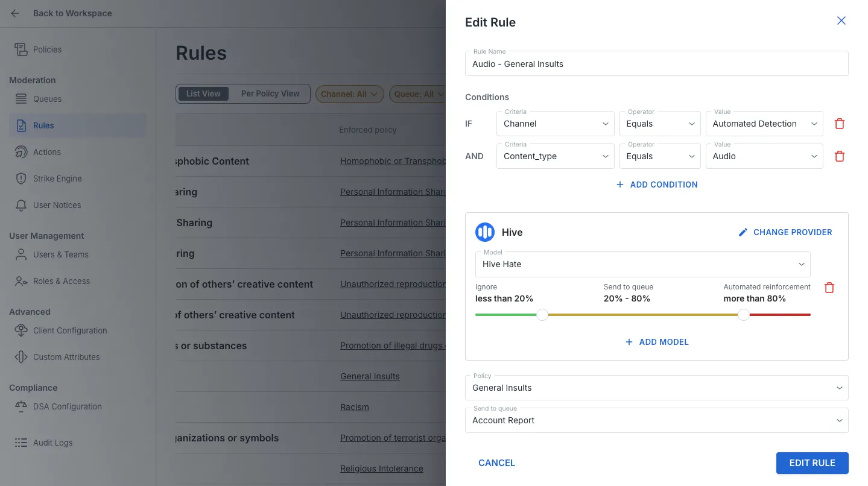The height and width of the screenshot is (486, 868).
Task: Open the Hive Hate model dropdown
Action: pos(643,264)
